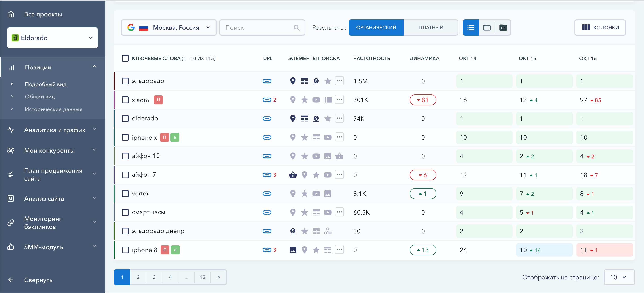Click related bubbles icon in эльдорадо днепр row
Image resolution: width=644 pixels, height=293 pixels.
(x=328, y=231)
